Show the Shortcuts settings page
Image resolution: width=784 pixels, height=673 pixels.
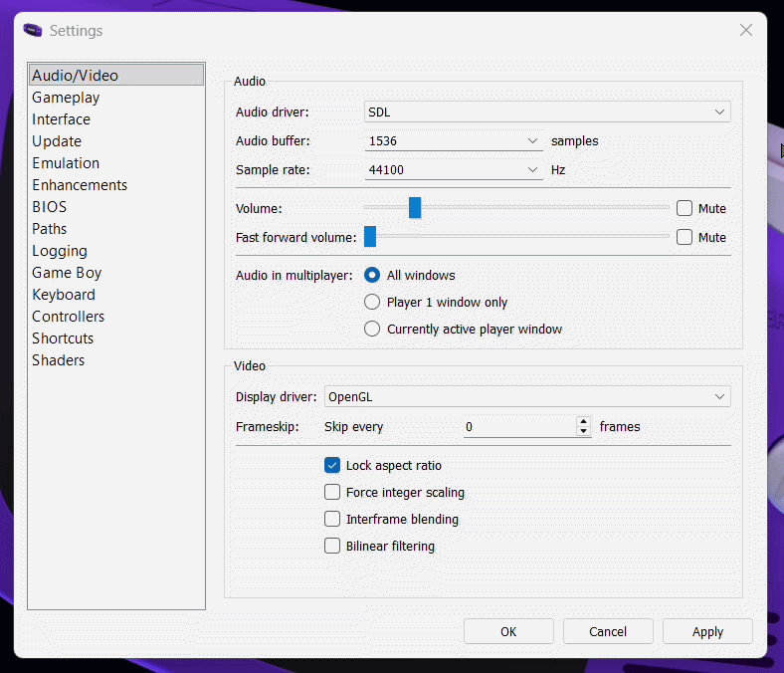(x=116, y=338)
